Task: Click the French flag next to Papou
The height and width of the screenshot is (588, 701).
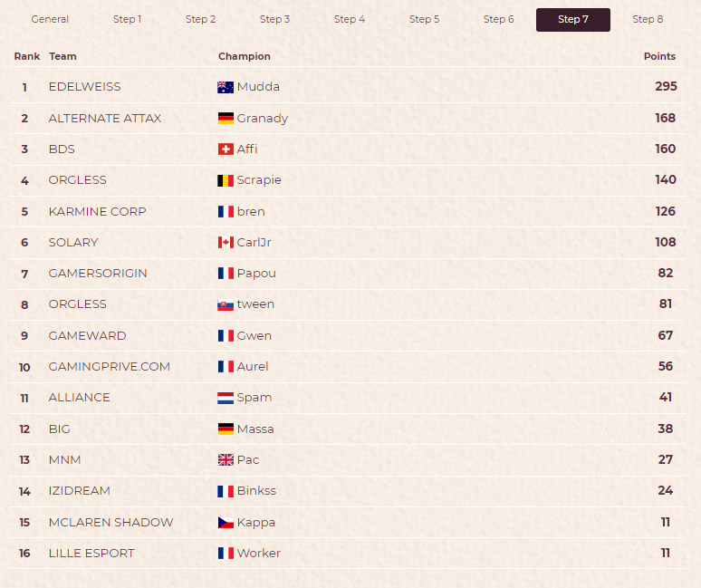Action: 226,274
